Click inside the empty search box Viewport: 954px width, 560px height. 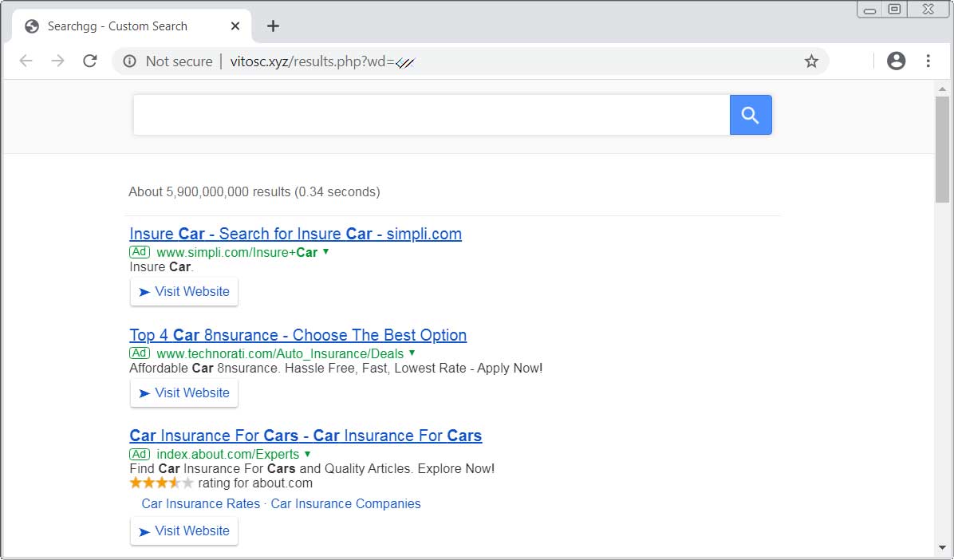pos(431,114)
